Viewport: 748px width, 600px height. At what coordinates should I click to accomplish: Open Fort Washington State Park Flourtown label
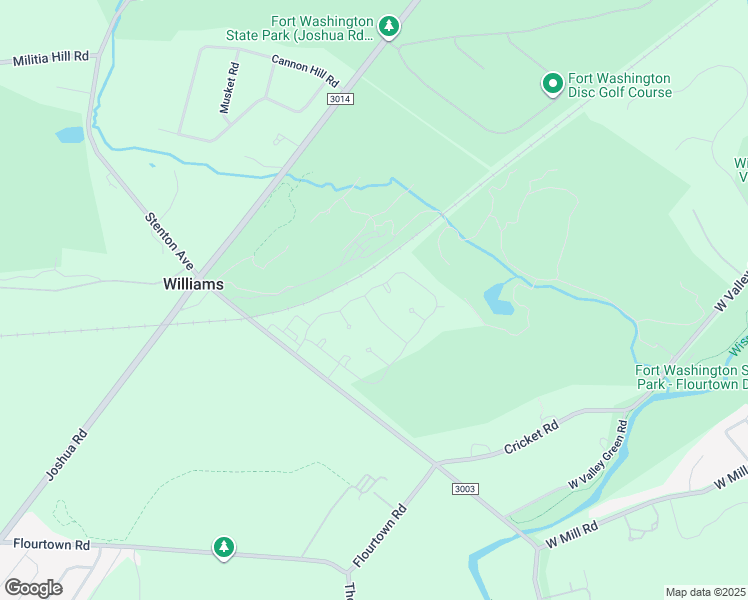691,377
